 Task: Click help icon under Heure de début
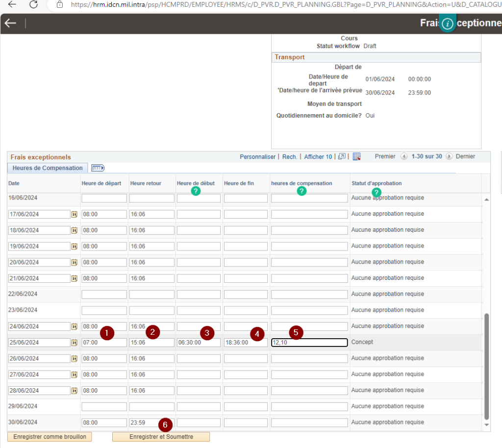196,191
